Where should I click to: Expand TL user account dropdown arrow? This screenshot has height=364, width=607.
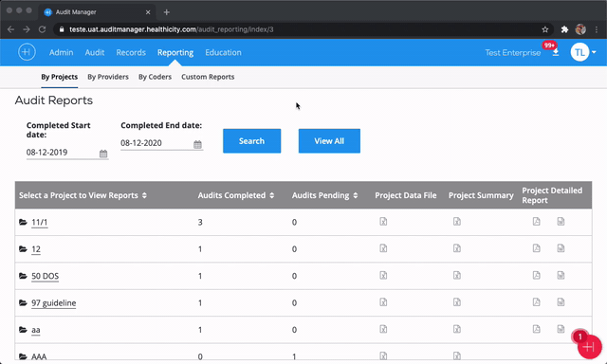point(594,52)
